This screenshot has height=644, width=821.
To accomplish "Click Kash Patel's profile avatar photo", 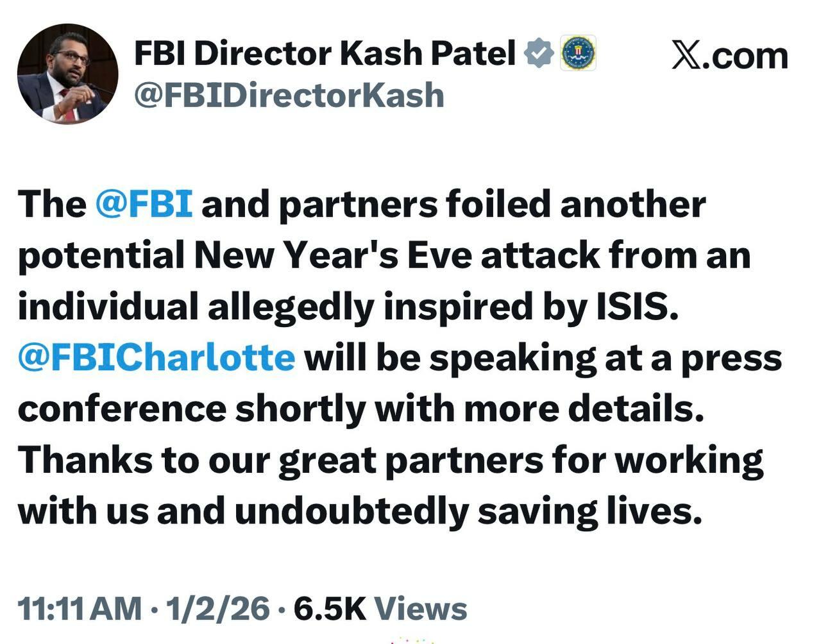I will point(67,74).
